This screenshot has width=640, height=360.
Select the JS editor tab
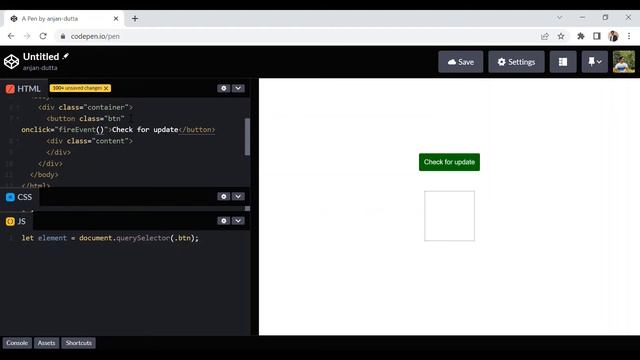click(x=16, y=221)
